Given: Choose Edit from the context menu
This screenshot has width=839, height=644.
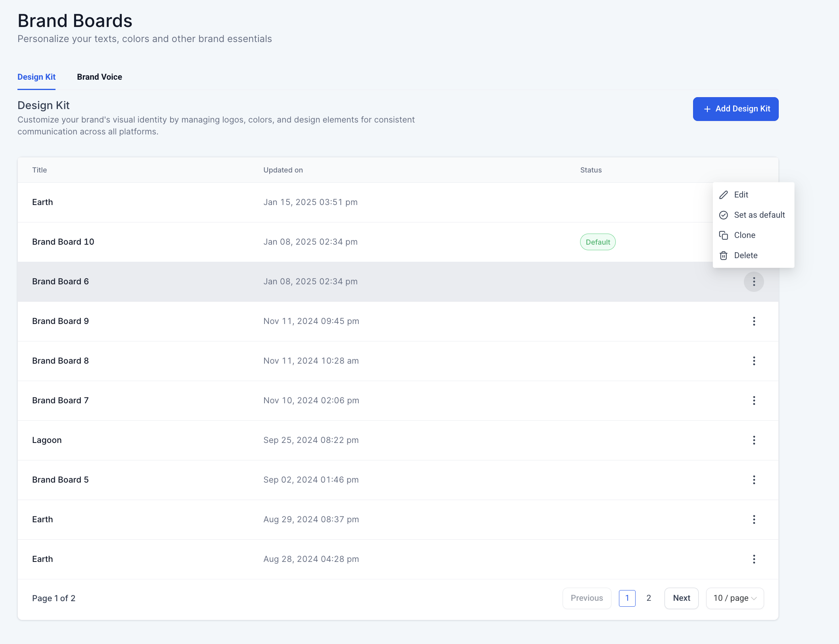Looking at the screenshot, I should (x=741, y=195).
